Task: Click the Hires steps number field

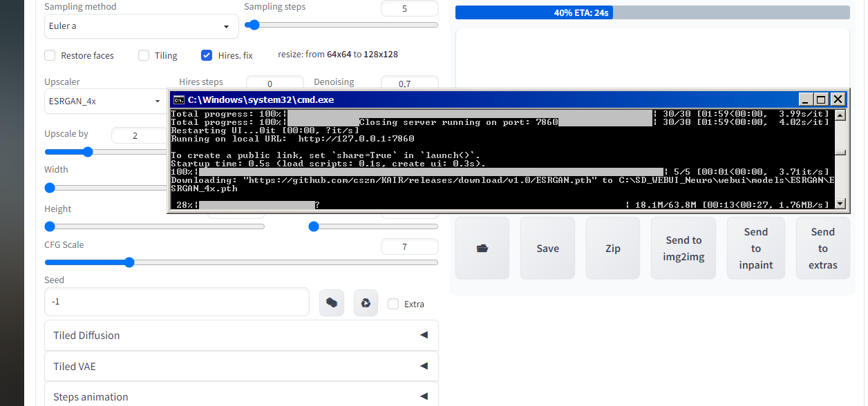Action: pos(274,83)
